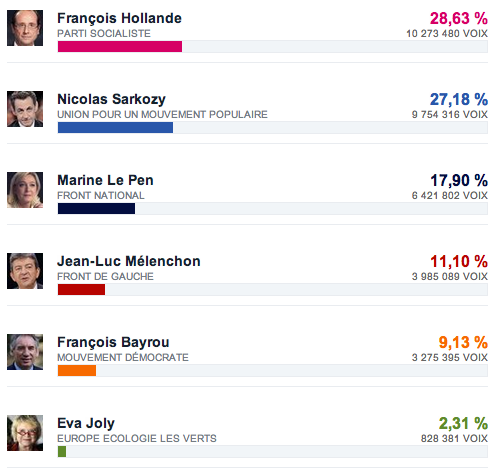Open the Europe Ecologie candidate's portrait thumbnail
The height and width of the screenshot is (471, 502).
25,433
